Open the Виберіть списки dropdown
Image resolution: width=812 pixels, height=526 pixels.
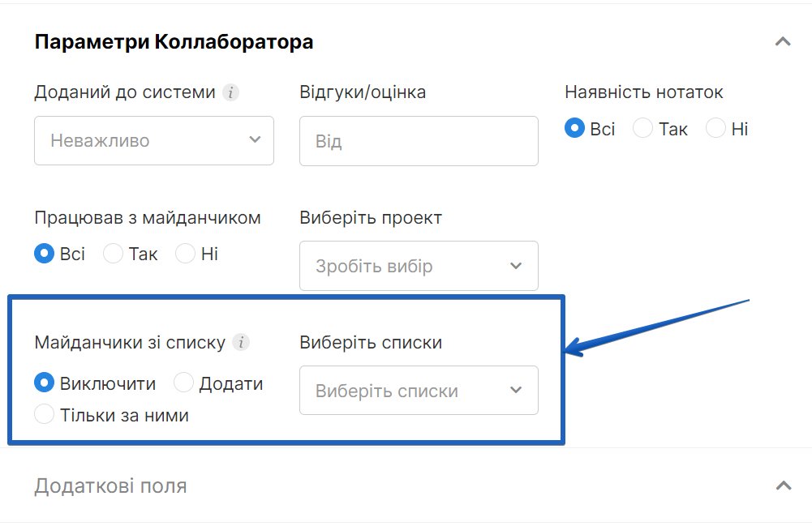419,391
